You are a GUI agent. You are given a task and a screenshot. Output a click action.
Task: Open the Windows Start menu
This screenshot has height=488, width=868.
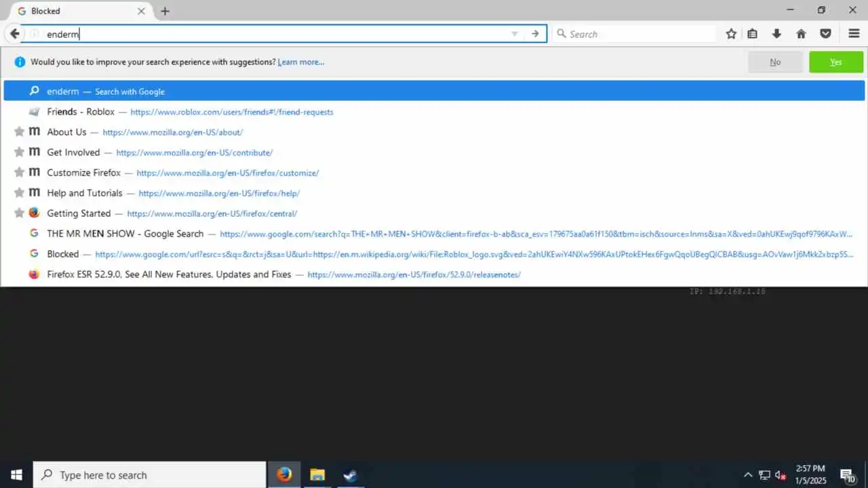coord(16,474)
